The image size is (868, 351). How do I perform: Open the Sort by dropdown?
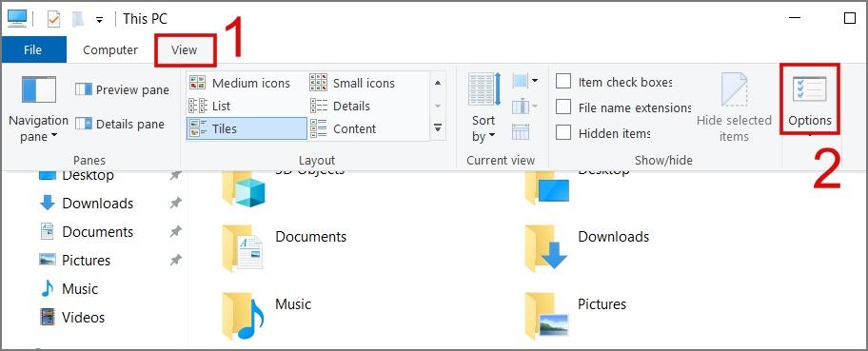click(x=484, y=107)
